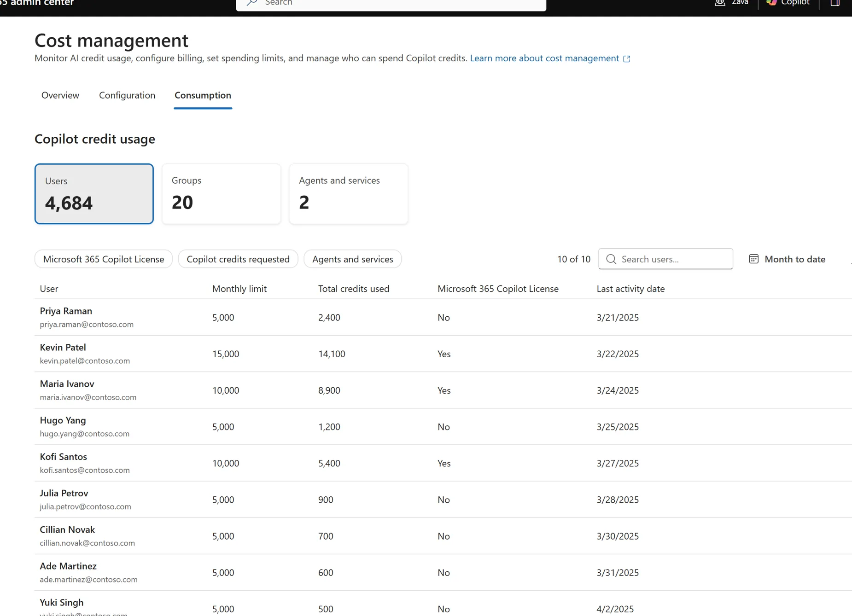852x616 pixels.
Task: Focus the Search users input field
Action: coord(665,259)
